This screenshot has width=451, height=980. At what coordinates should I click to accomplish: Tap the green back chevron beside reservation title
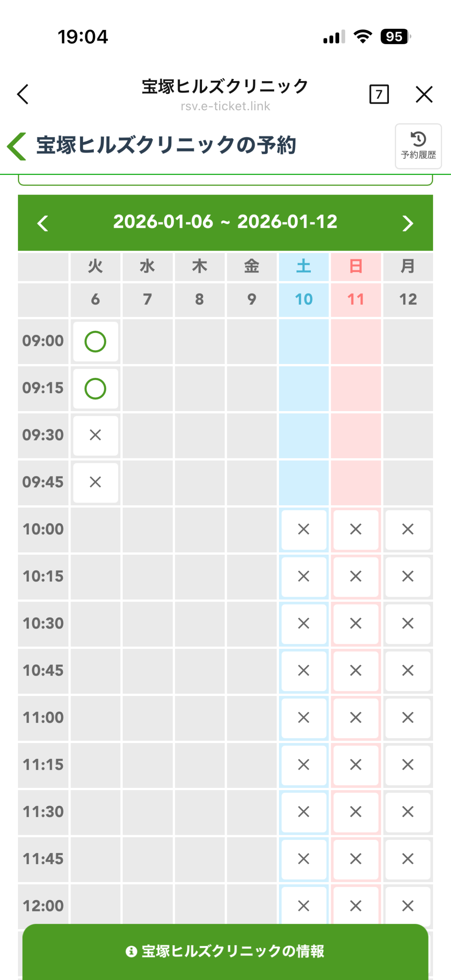[x=17, y=146]
